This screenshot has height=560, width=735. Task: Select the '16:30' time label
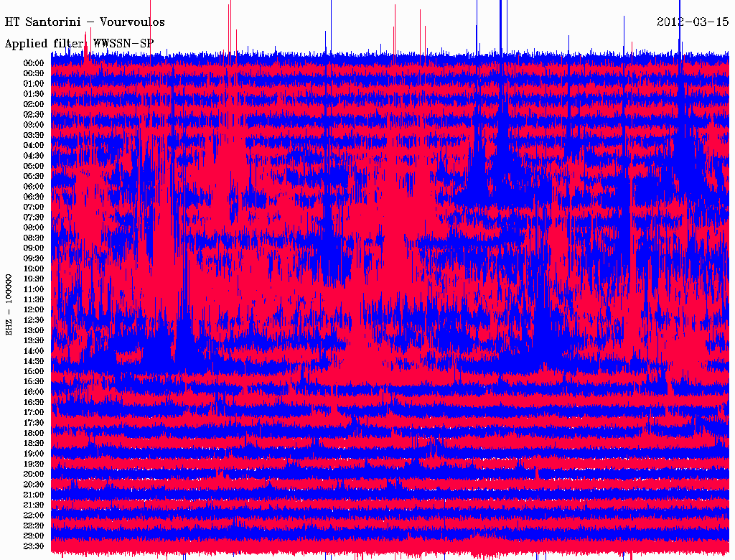34,402
